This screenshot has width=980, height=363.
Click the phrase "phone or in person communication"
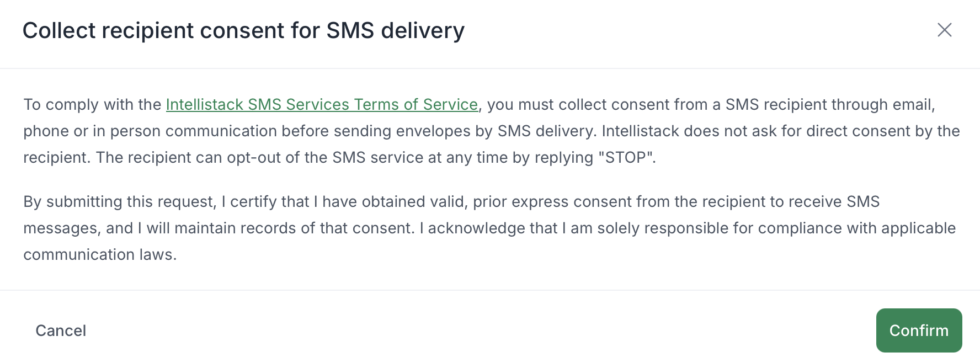click(x=150, y=131)
